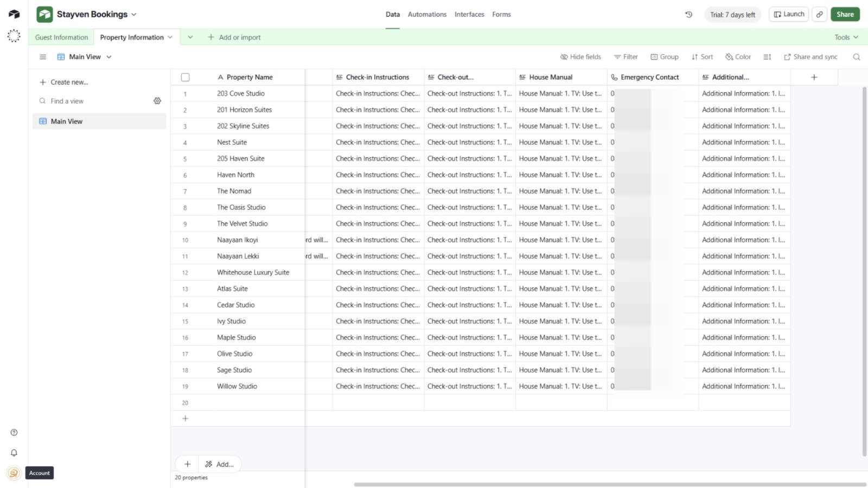
Task: Switch to the Automations tab
Action: pos(427,15)
